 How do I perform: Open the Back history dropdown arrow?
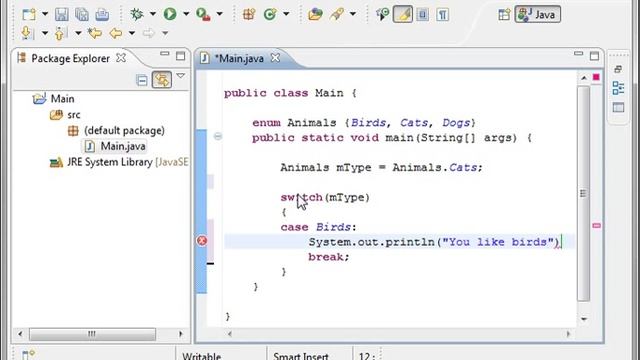point(132,33)
